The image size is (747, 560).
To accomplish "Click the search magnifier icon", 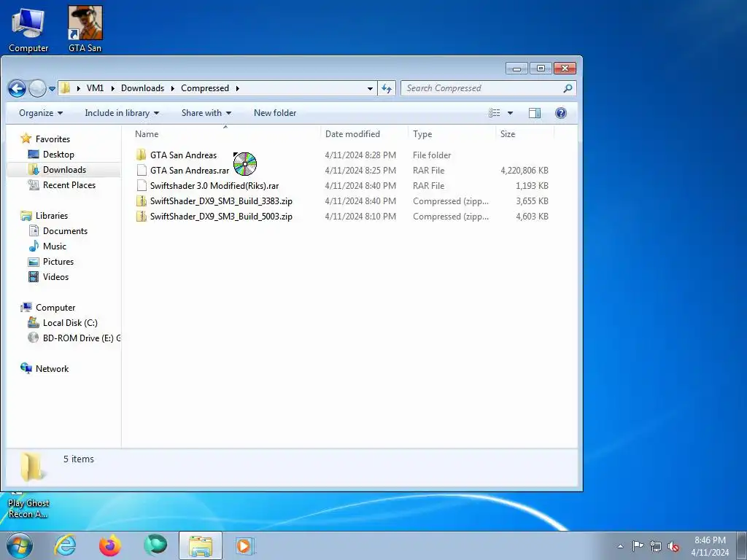I will click(x=568, y=88).
